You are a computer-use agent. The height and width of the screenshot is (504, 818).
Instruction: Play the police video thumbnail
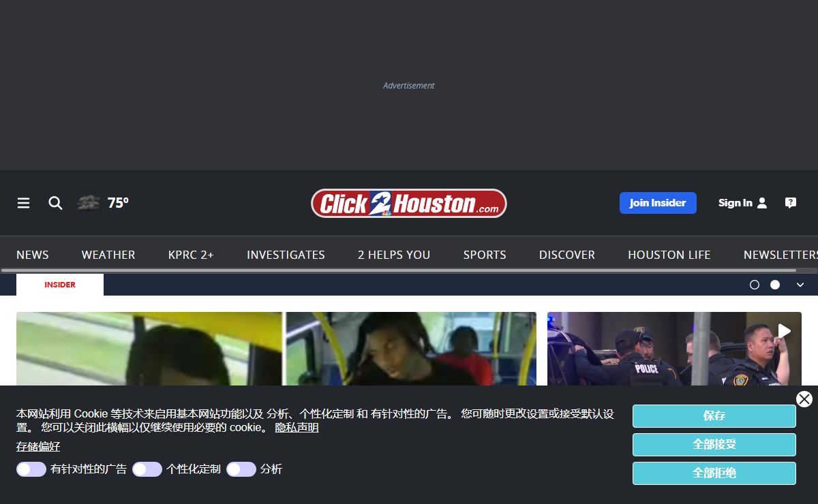(x=674, y=349)
